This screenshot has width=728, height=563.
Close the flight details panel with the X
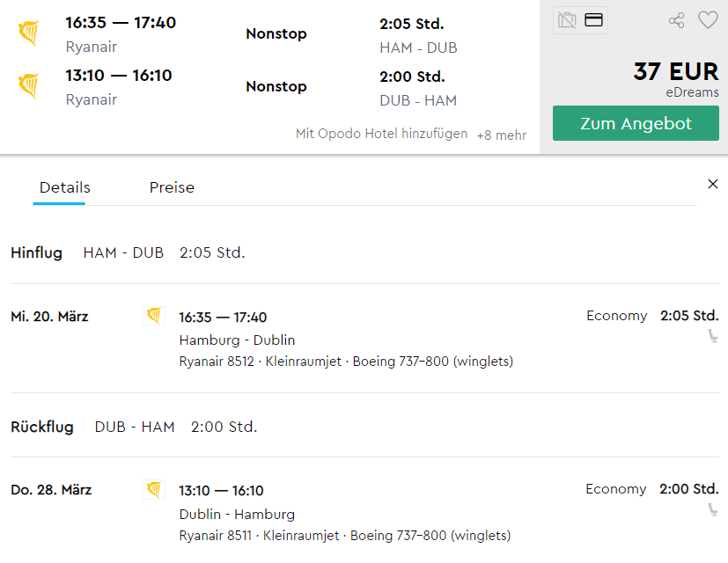[x=712, y=184]
